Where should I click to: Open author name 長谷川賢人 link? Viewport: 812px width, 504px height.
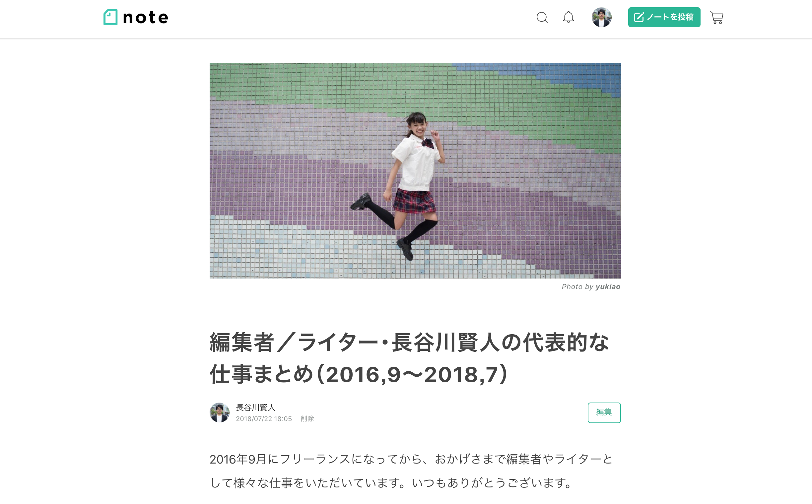coord(255,407)
